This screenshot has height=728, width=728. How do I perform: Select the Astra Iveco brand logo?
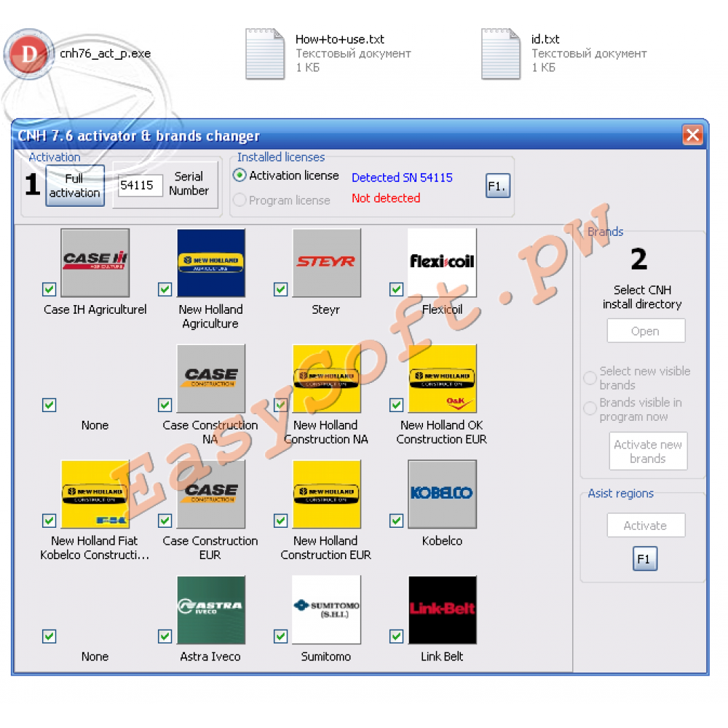click(x=211, y=609)
